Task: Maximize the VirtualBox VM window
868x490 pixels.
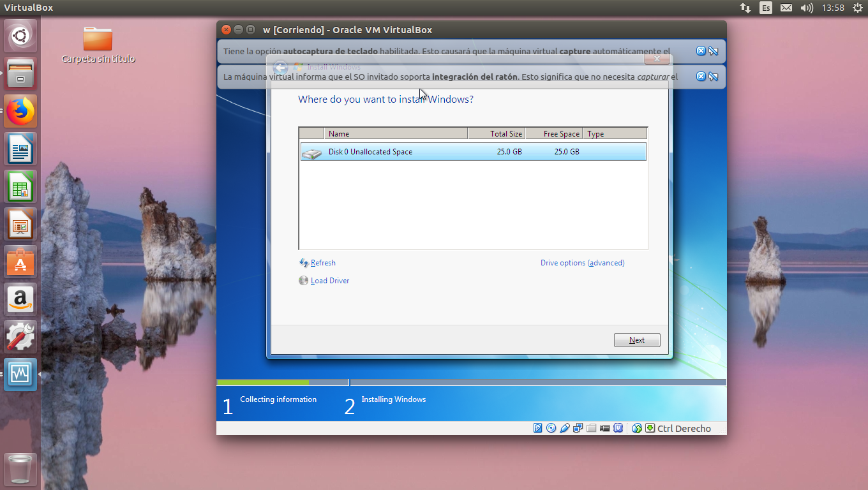Action: 250,29
